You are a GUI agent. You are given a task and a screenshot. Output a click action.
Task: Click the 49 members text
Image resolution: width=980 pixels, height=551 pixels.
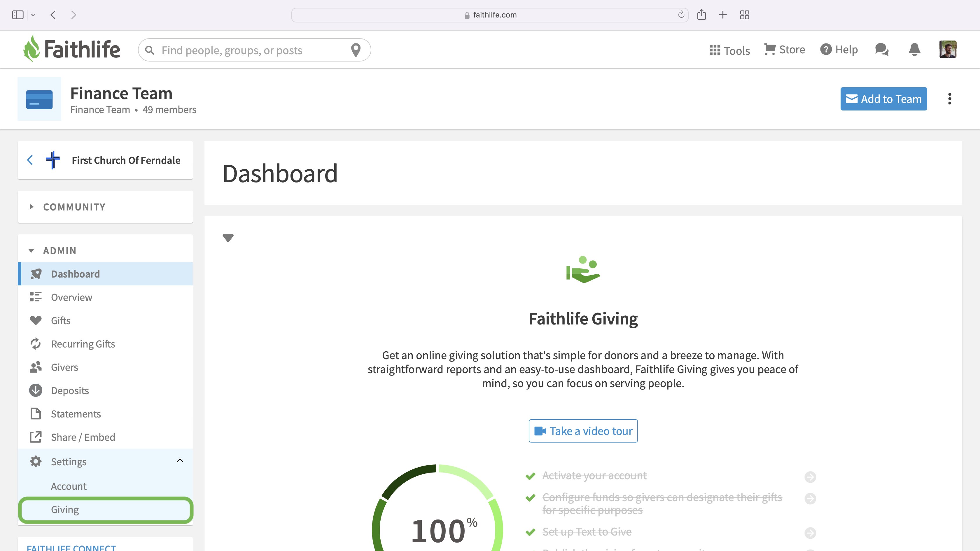pyautogui.click(x=169, y=110)
